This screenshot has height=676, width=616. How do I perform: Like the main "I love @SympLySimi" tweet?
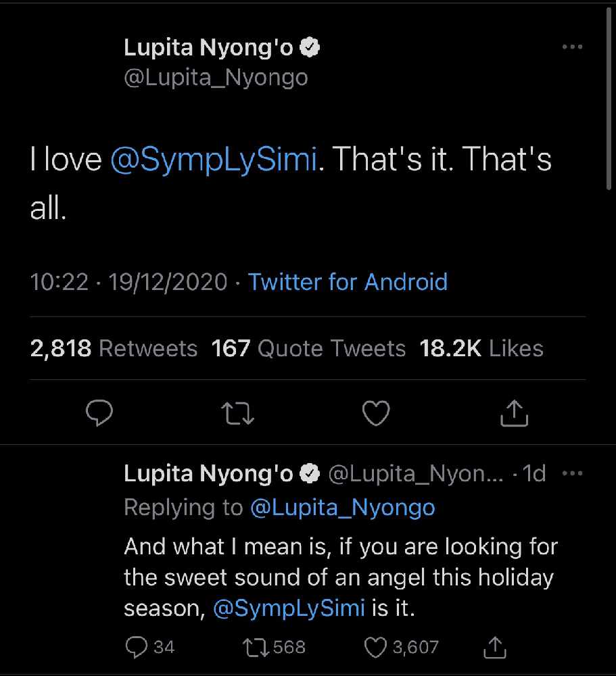(x=376, y=414)
